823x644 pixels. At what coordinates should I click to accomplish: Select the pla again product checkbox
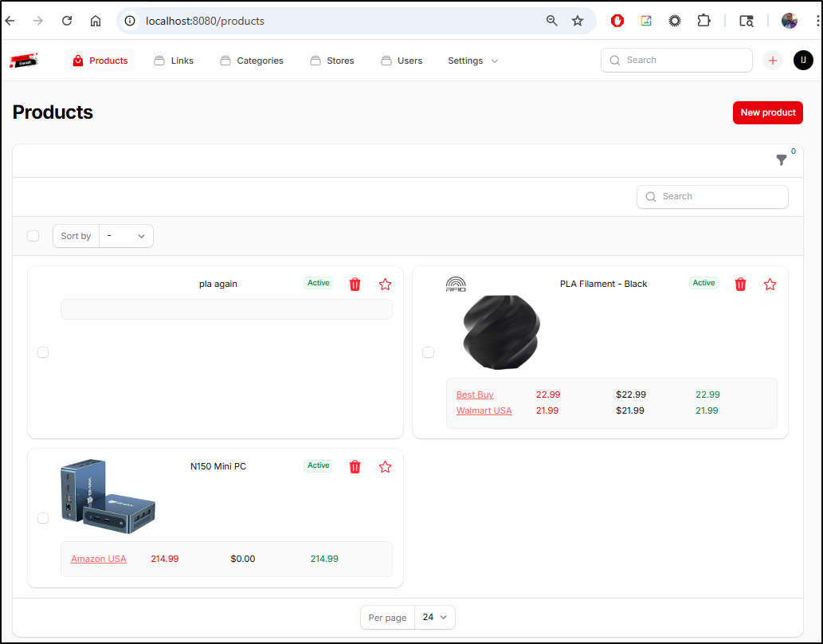pos(43,352)
